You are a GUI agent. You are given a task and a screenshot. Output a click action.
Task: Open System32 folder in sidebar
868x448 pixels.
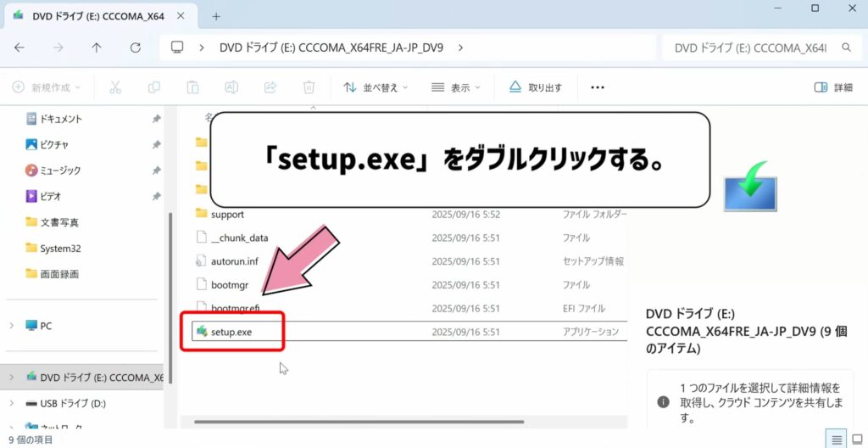pos(60,249)
